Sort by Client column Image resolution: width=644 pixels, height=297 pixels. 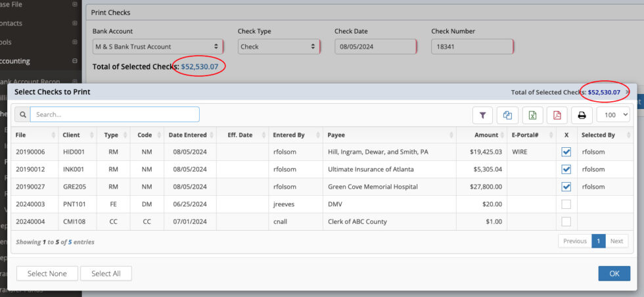tap(78, 135)
